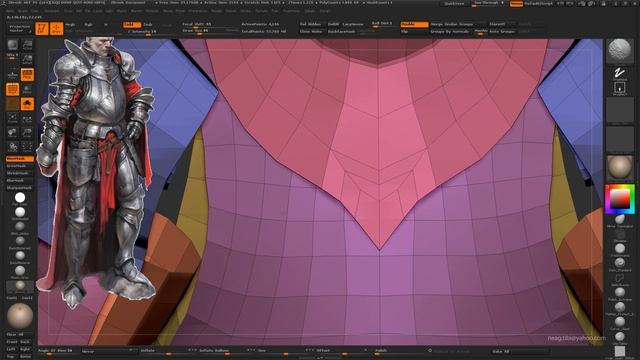640x360 pixels.
Task: Open the material sphere in right shelf
Action: [x=620, y=167]
